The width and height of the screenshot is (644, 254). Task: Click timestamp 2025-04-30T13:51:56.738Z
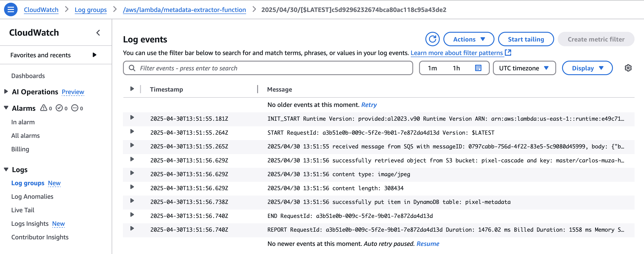click(x=189, y=202)
